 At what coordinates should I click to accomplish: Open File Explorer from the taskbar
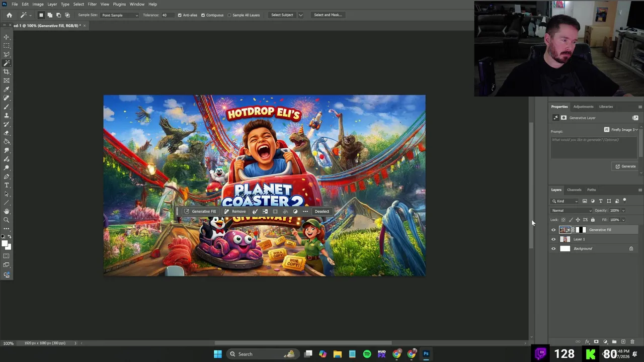(x=337, y=354)
